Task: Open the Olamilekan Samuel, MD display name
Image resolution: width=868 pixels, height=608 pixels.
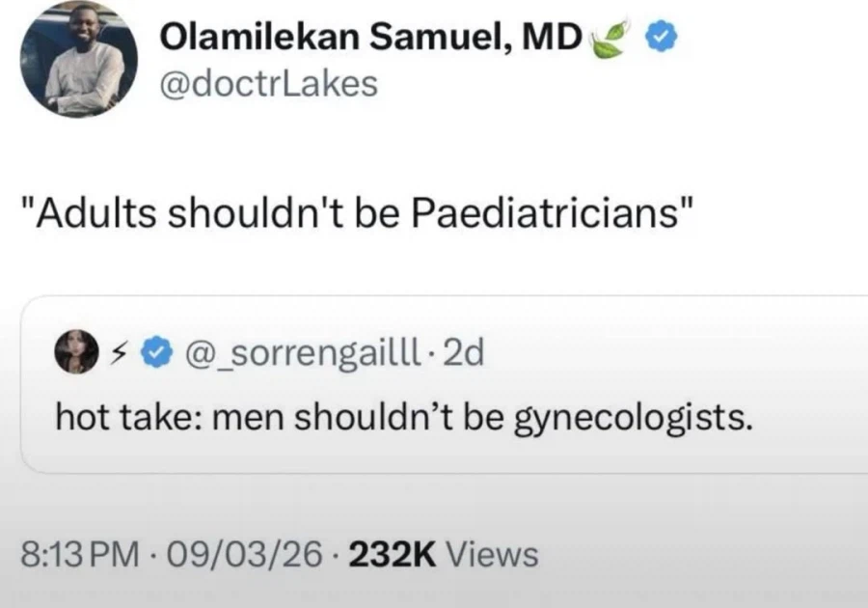Action: tap(370, 39)
